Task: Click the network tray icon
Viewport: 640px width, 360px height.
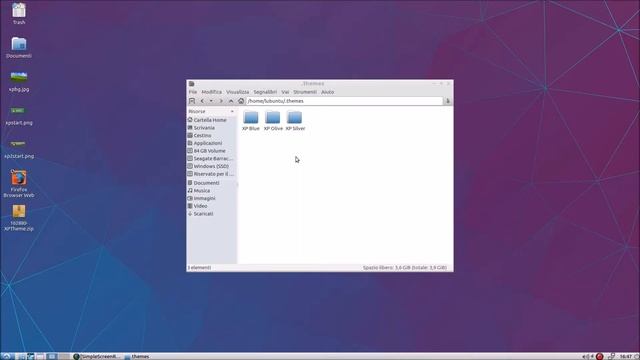Action: (x=611, y=356)
